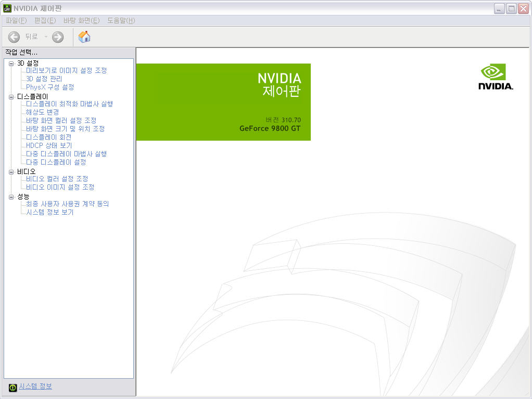Click the NVIDIA title bar app icon
This screenshot has width=532, height=399.
click(x=7, y=8)
